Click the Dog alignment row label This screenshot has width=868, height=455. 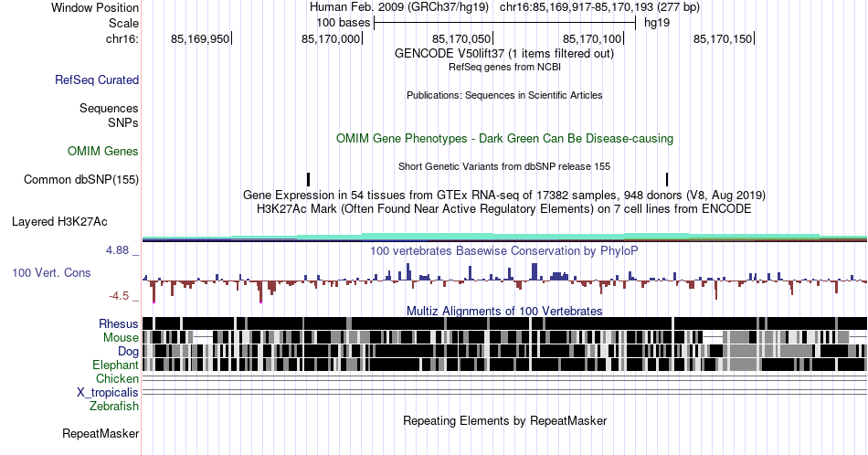[x=128, y=352]
